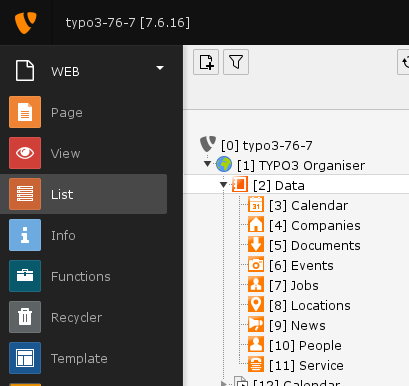Collapse the WEB module group
Image resolution: width=409 pixels, height=386 pixels.
pos(160,68)
